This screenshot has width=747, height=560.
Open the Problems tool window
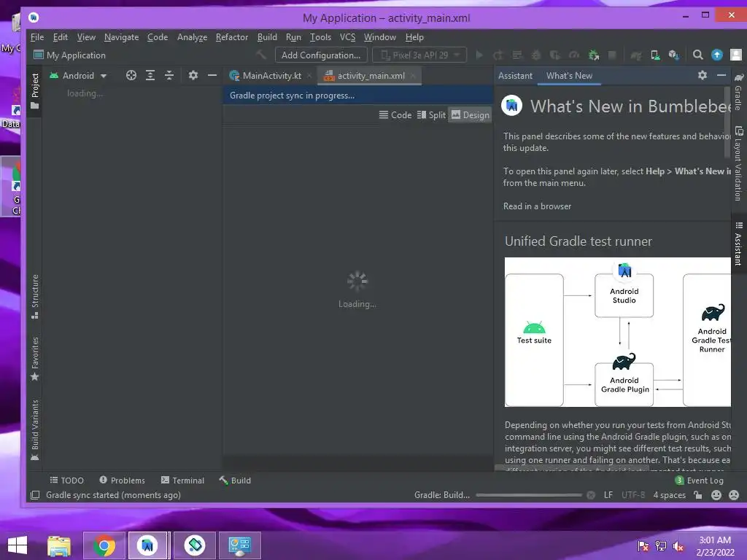(122, 481)
